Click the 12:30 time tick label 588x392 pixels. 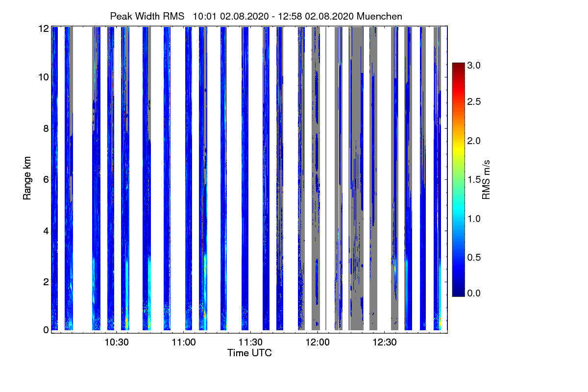(x=385, y=343)
